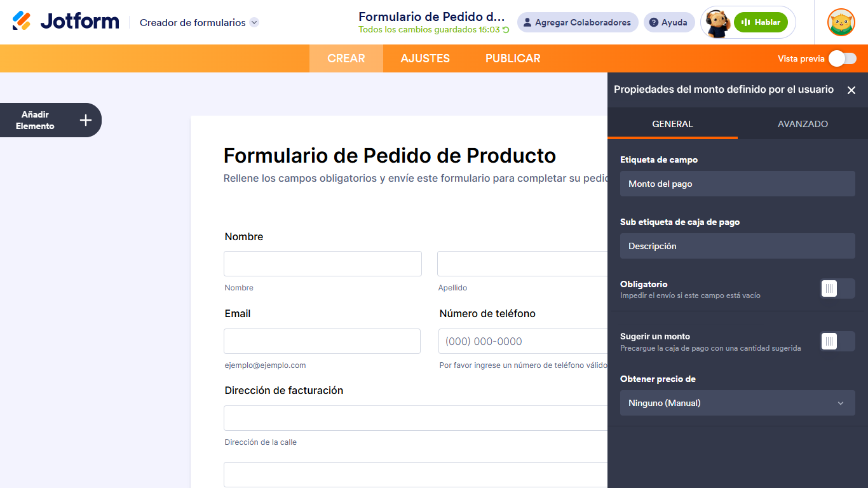Open the Creador de formularios dropdown chevron
Screen dimensions: 868x488
[254, 22]
